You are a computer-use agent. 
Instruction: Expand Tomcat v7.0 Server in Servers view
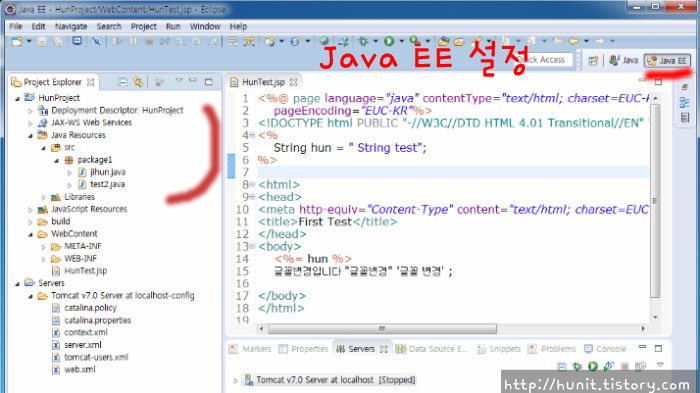(x=235, y=380)
